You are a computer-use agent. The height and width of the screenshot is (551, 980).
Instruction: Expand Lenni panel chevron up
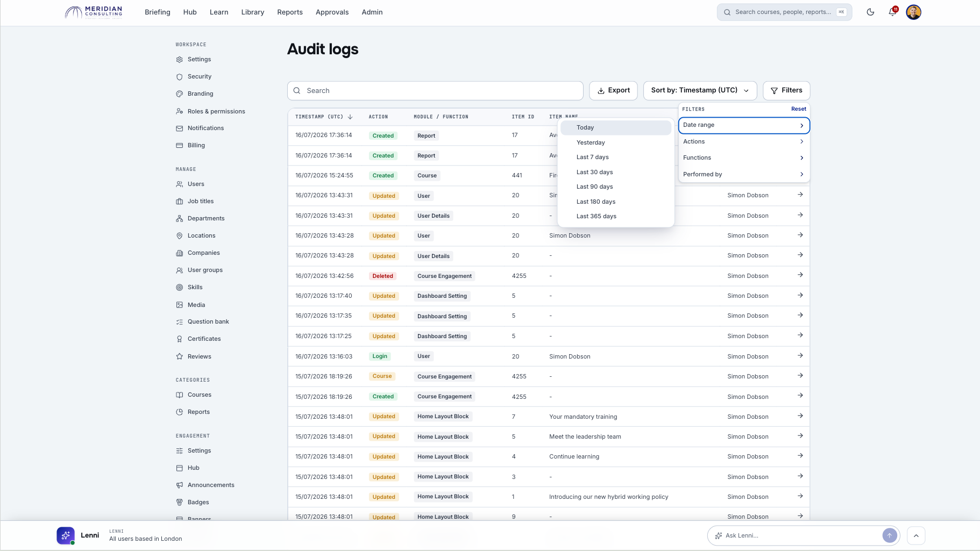tap(916, 535)
